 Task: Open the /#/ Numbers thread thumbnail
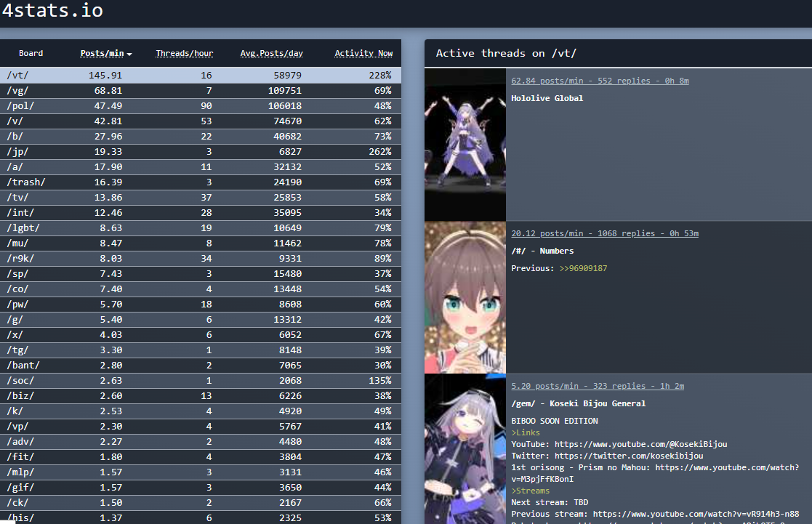pyautogui.click(x=465, y=298)
